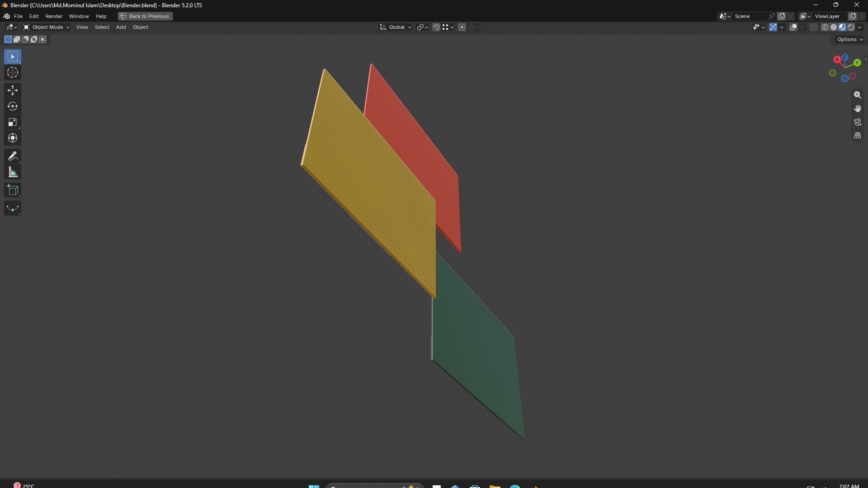Click the zoom view magnifier icon

857,95
